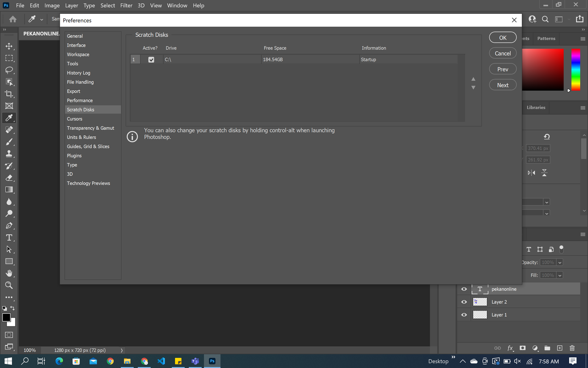588x368 pixels.
Task: Toggle the layer filtering switch
Action: (x=561, y=249)
